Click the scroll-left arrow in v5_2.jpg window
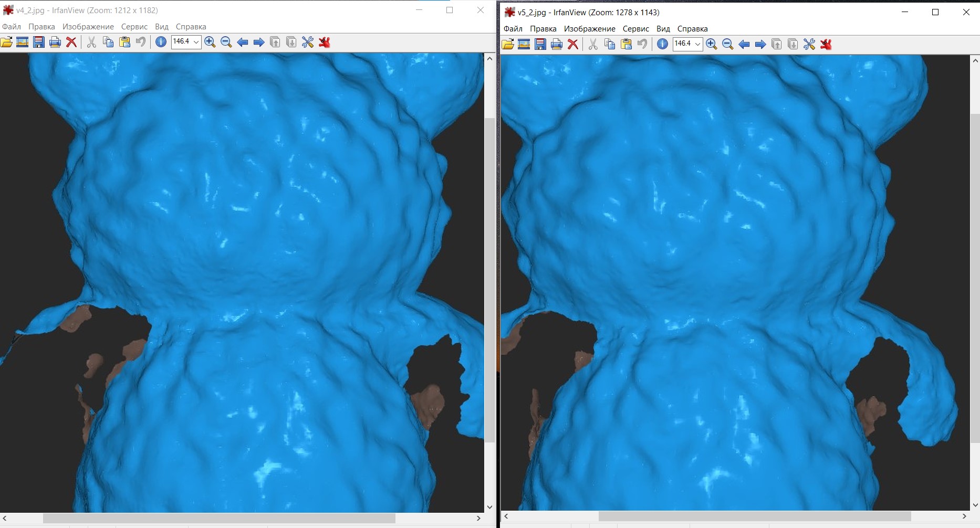The height and width of the screenshot is (528, 980). (506, 516)
